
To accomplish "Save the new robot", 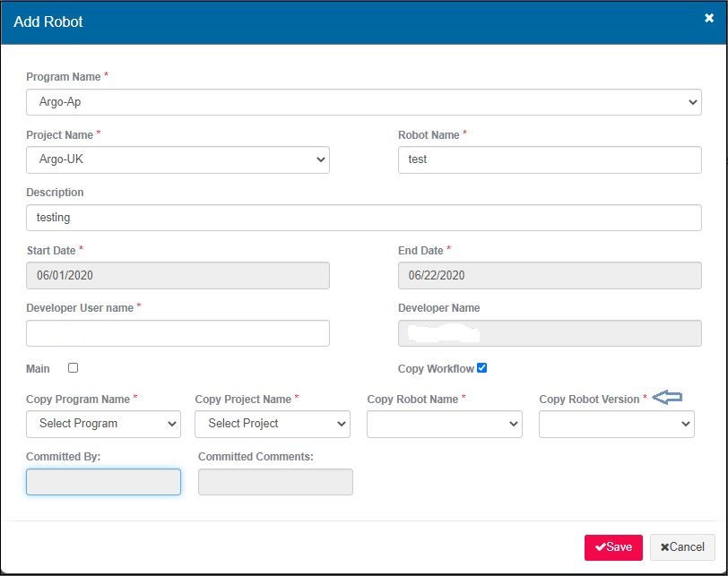I will coord(613,547).
